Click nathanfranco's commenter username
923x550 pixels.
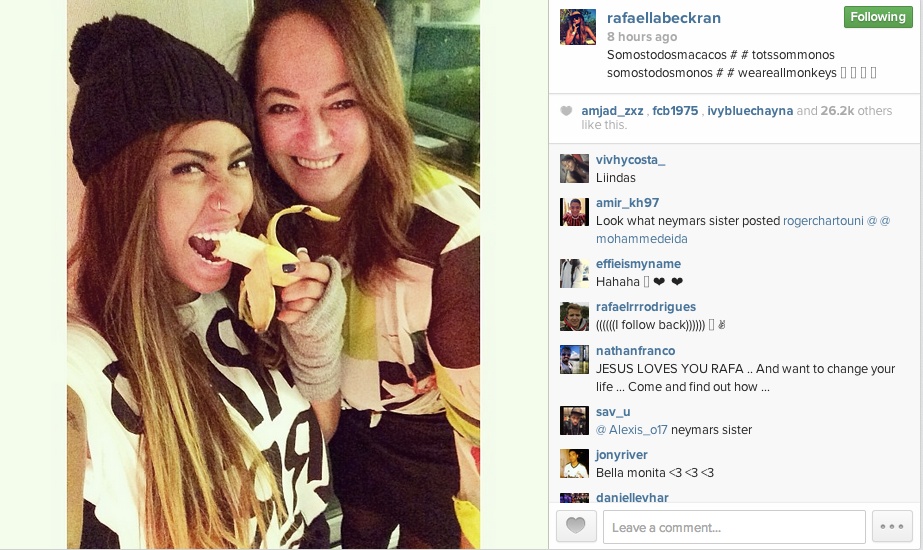coord(635,351)
